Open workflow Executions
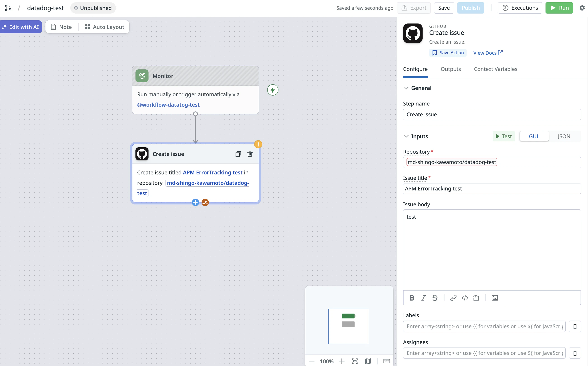Viewport: 588px width, 366px height. pos(520,8)
